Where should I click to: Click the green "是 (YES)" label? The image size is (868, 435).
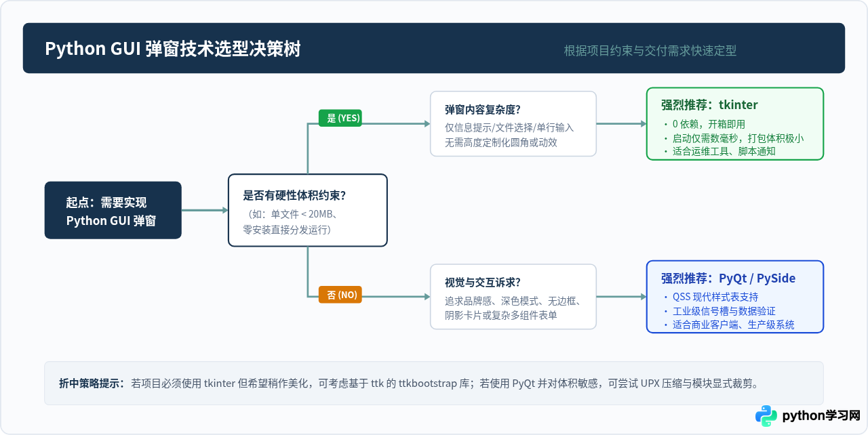(x=340, y=118)
